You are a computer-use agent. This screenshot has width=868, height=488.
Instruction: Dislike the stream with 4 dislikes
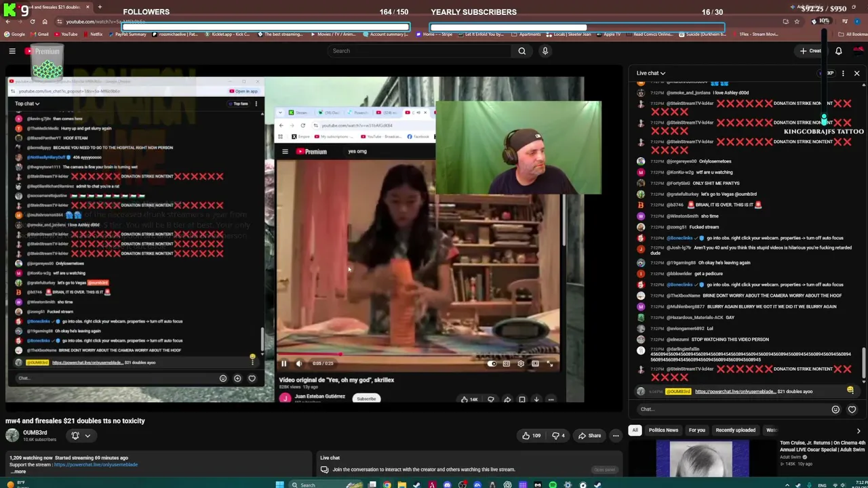pyautogui.click(x=559, y=436)
